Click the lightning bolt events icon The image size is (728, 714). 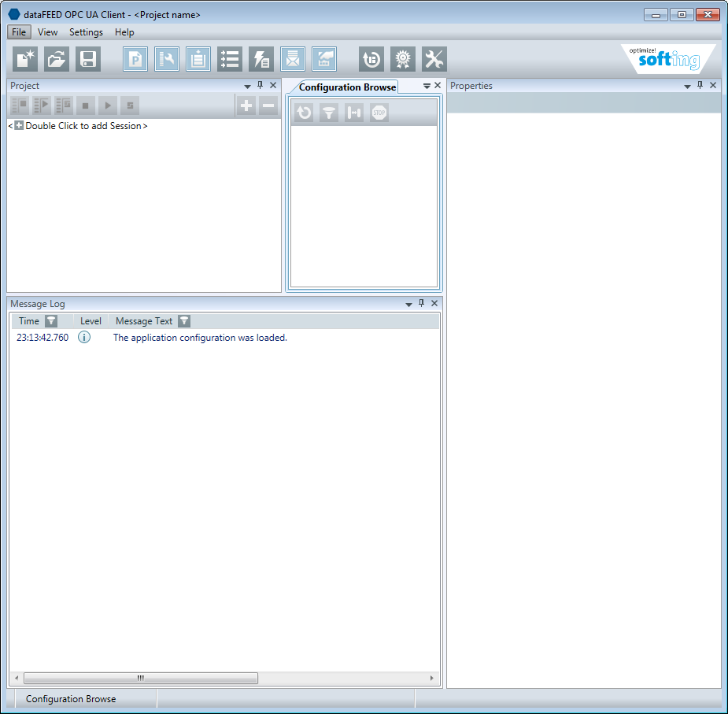pyautogui.click(x=261, y=59)
